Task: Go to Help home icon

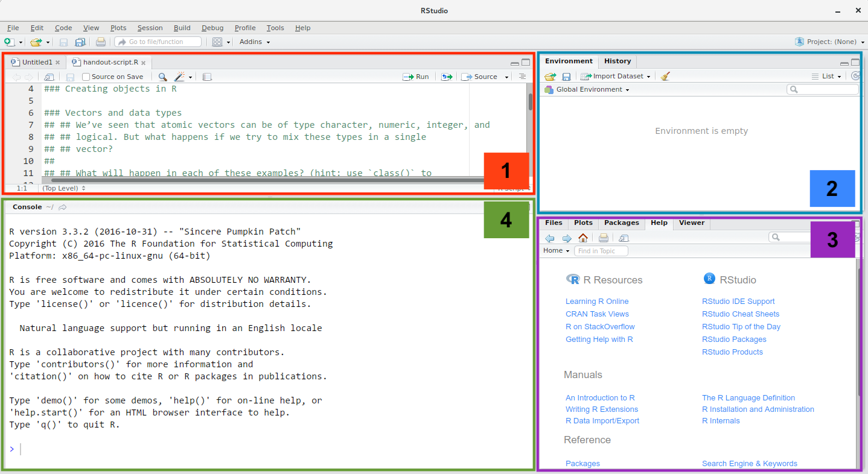Action: pos(582,238)
